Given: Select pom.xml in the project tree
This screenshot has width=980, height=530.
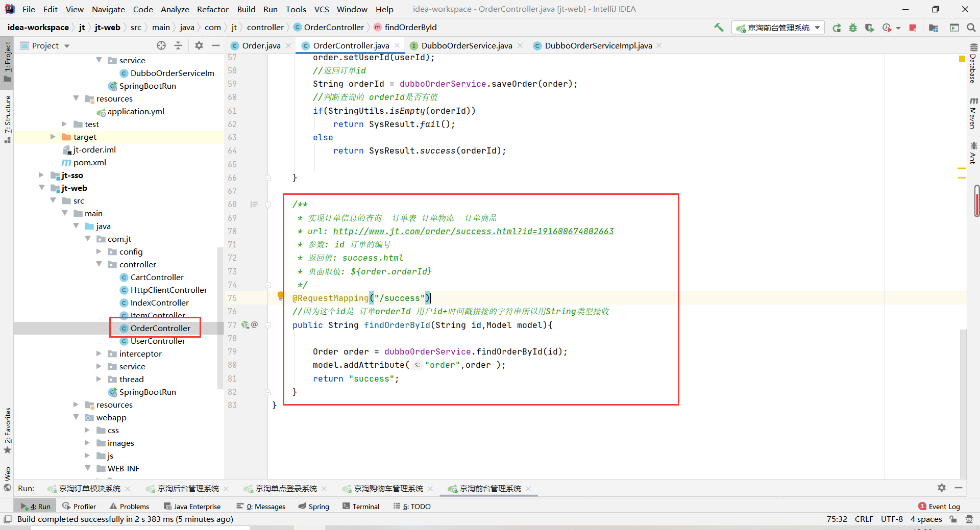Looking at the screenshot, I should 89,162.
